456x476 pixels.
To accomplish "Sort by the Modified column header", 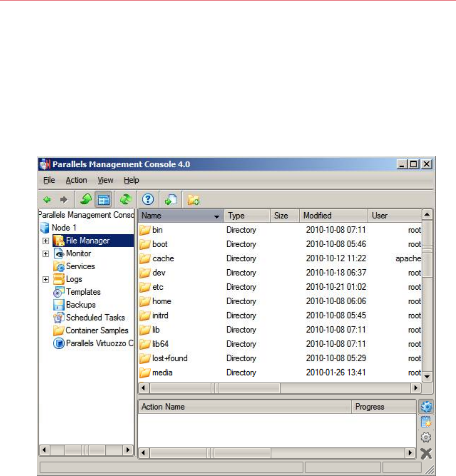I will tap(334, 216).
